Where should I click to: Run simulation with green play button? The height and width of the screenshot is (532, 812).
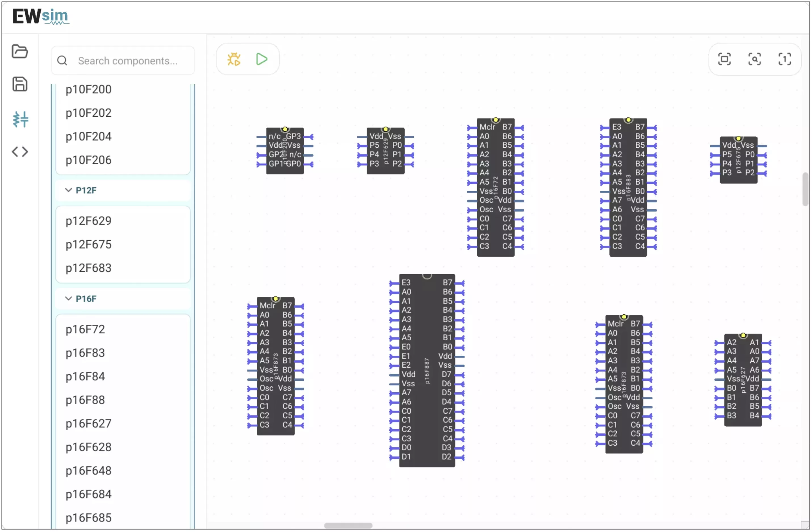coord(262,59)
